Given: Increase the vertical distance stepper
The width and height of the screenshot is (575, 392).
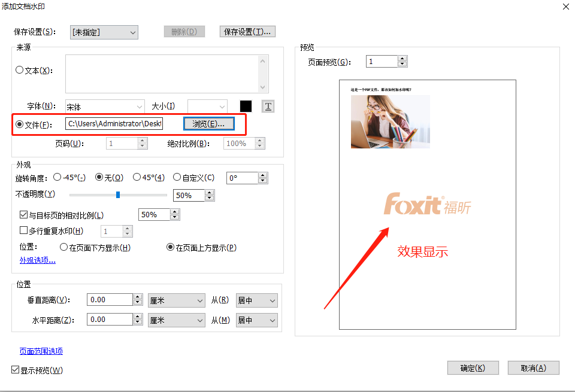Looking at the screenshot, I should pyautogui.click(x=138, y=297).
